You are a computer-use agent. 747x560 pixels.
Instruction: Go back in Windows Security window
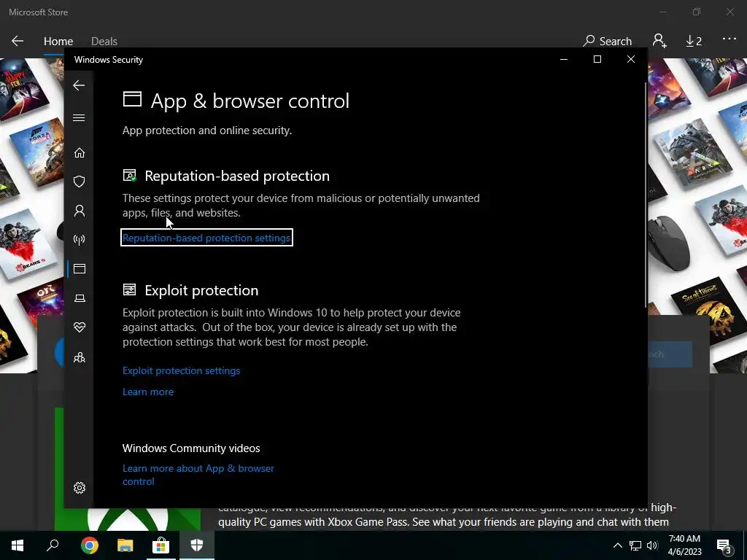(79, 85)
